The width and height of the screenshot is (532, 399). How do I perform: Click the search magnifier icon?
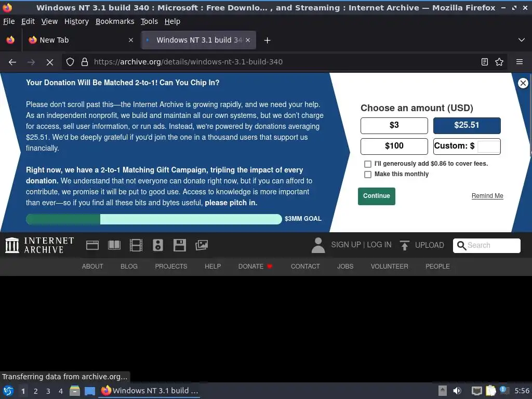click(x=461, y=245)
